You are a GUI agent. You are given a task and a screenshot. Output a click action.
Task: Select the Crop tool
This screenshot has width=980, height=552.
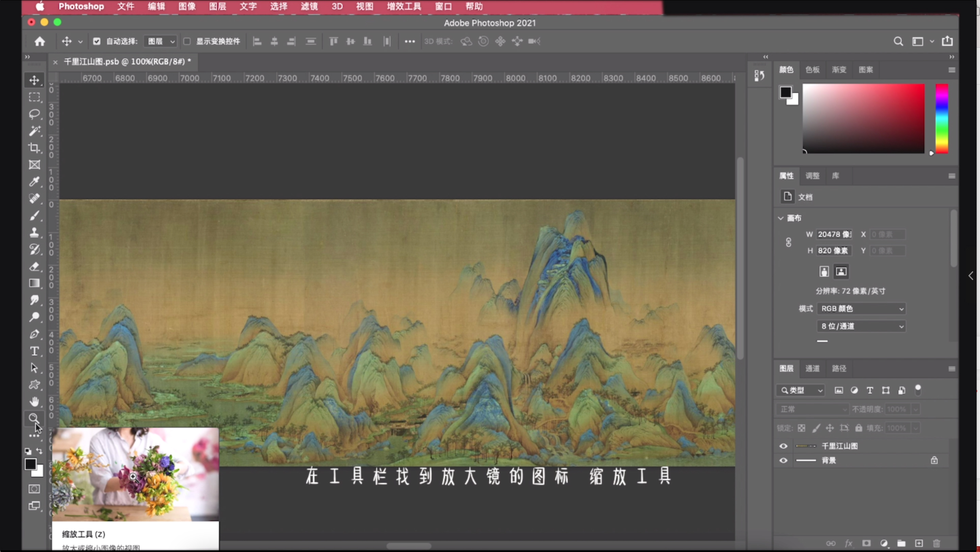34,148
